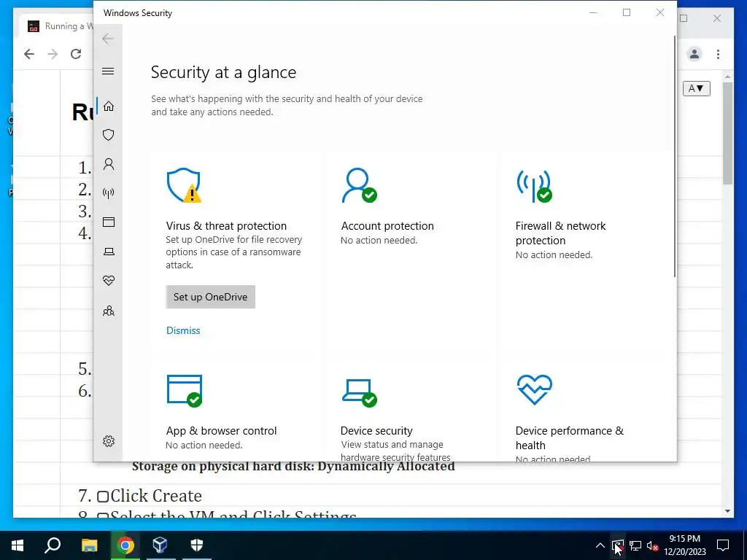Open App & browser control sidebar icon
Screen dimensions: 747x560
click(x=109, y=222)
